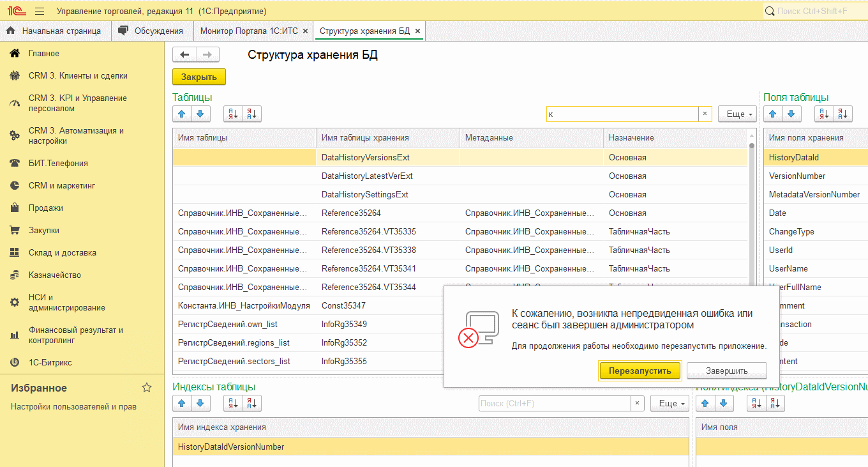Click the Закупки cart icon
Screen dimensions: 868x467
click(x=15, y=231)
